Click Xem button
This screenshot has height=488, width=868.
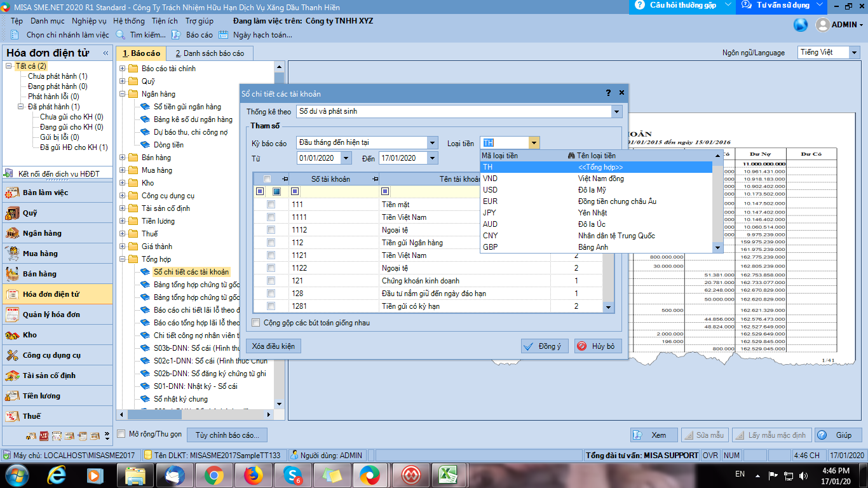pos(654,435)
